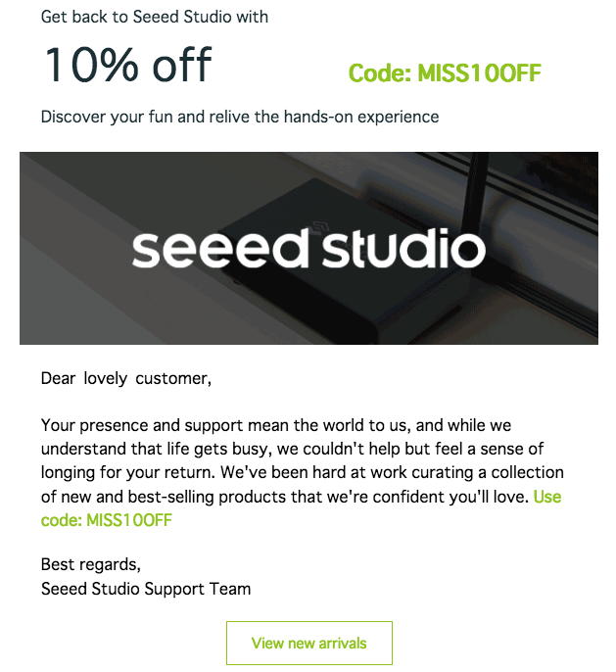
Task: Click the large "10% off" heading
Action: click(x=127, y=66)
